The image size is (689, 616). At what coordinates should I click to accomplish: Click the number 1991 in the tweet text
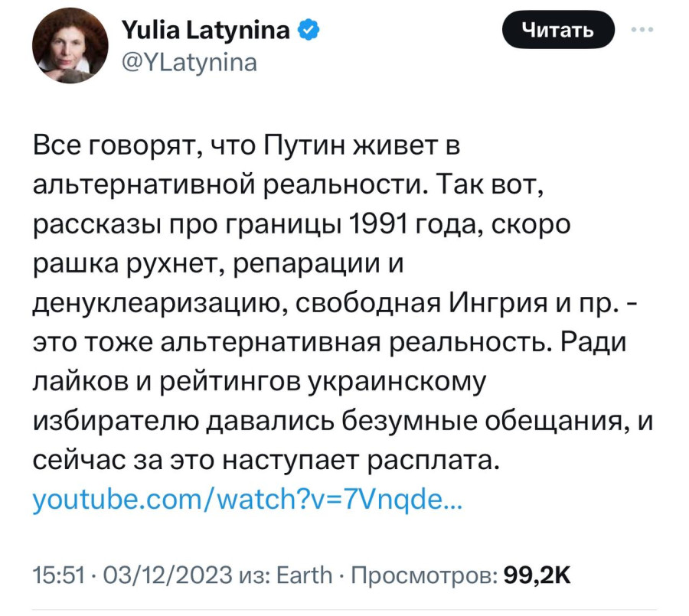pyautogui.click(x=377, y=224)
